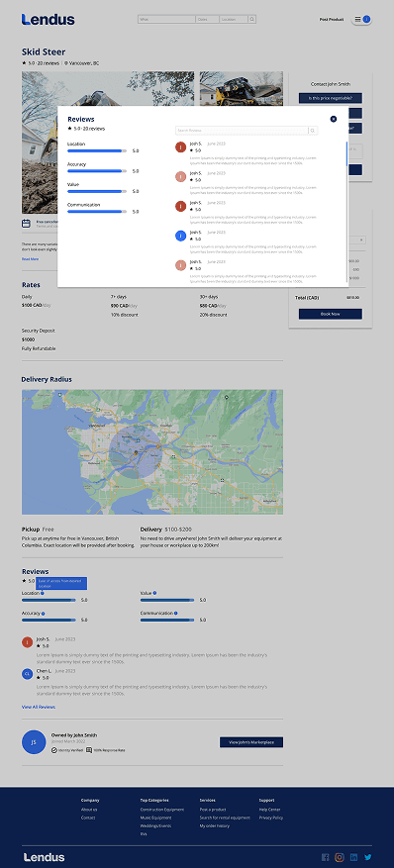This screenshot has width=394, height=868.
Task: Click the Instagram icon in the footer
Action: pyautogui.click(x=340, y=857)
